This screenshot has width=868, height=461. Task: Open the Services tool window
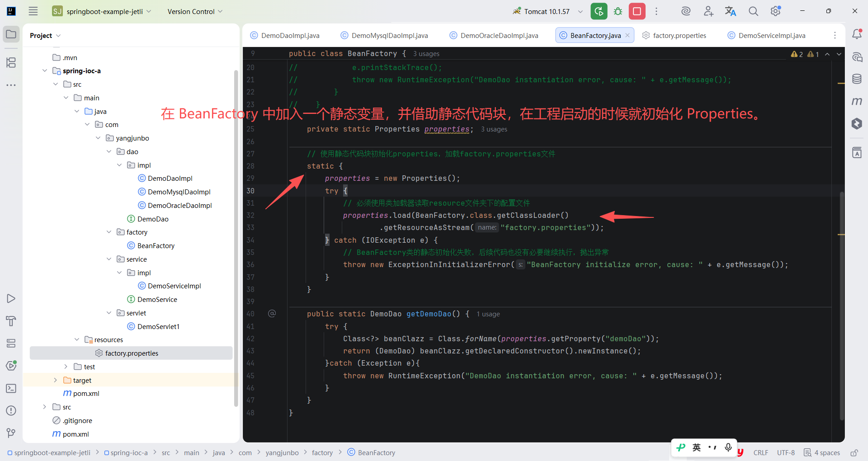coord(11,343)
